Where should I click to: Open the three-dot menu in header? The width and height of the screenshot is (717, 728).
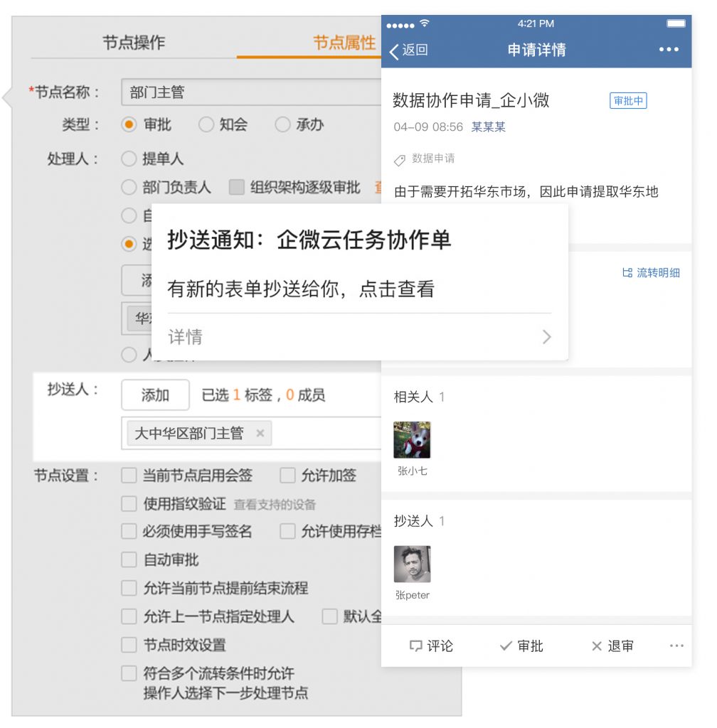pos(669,50)
